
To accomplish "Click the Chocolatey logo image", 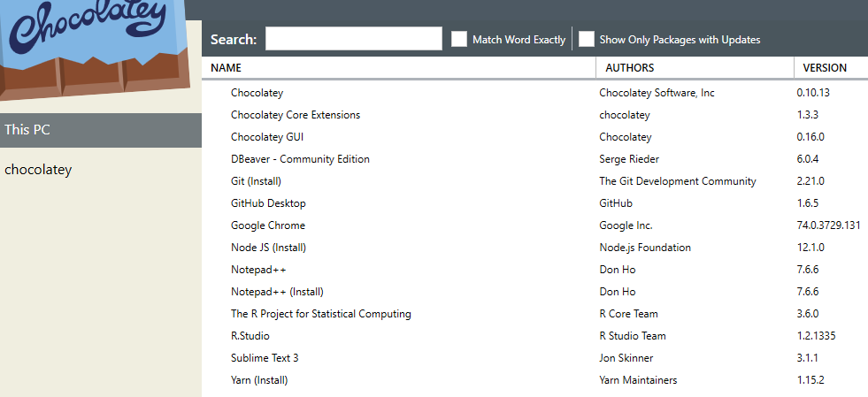I will 95,50.
